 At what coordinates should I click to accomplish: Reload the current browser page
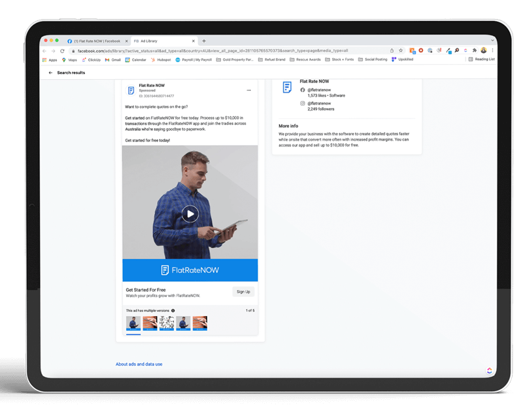(62, 51)
